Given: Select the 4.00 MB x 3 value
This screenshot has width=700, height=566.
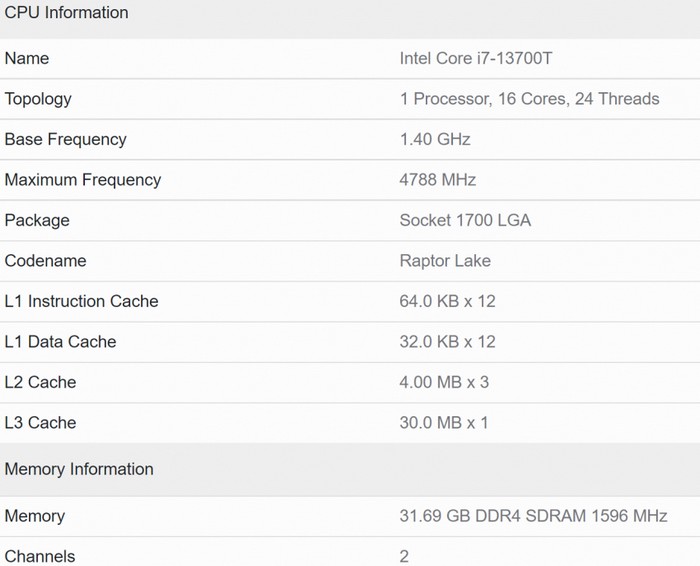Looking at the screenshot, I should tap(444, 382).
